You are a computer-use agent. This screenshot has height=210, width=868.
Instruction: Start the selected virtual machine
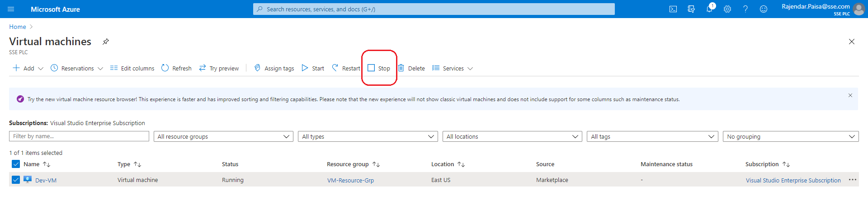click(x=313, y=68)
